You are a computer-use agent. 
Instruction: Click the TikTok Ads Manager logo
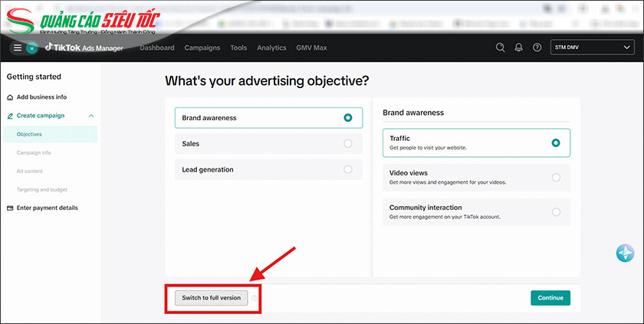tap(84, 47)
